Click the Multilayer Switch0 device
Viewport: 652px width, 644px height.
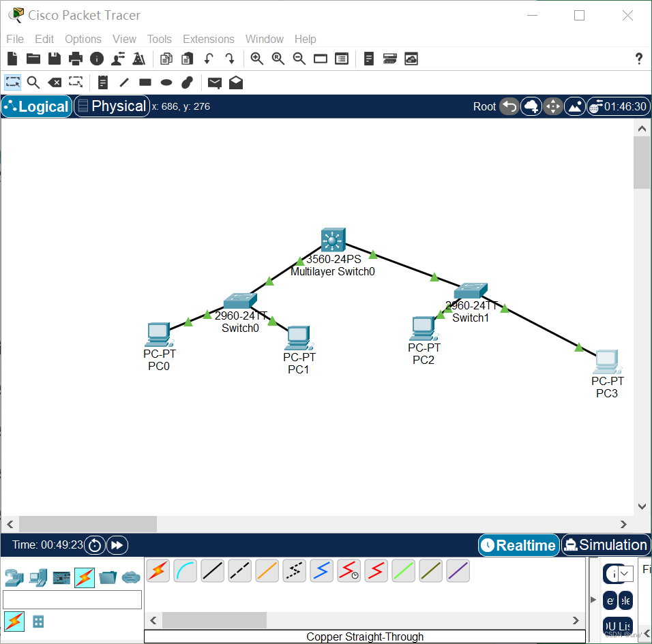[333, 240]
